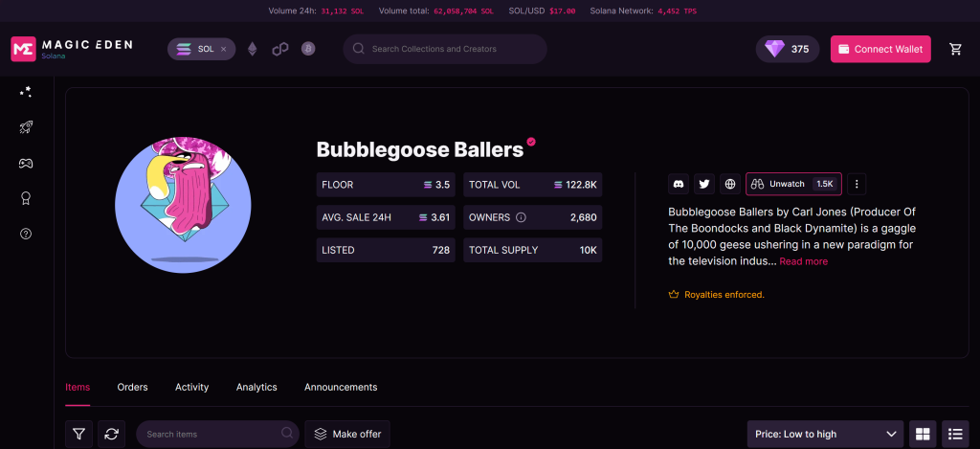Focus the Search items field

coord(217,434)
